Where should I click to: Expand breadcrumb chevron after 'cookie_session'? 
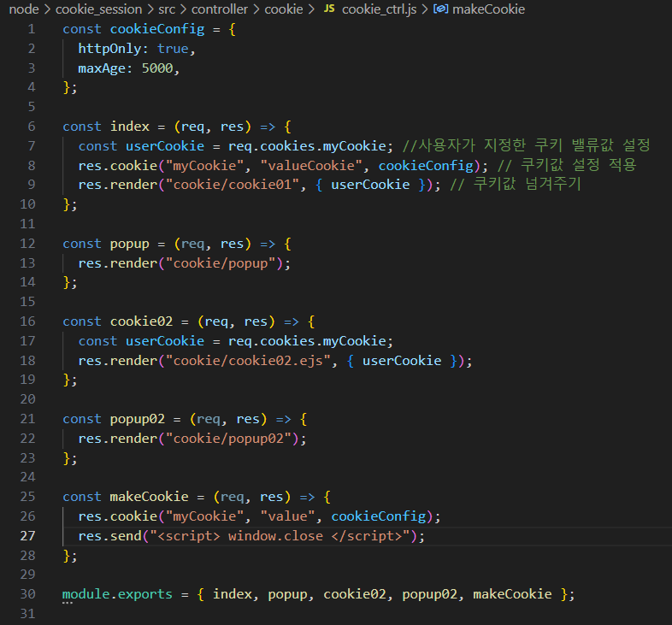(150, 9)
